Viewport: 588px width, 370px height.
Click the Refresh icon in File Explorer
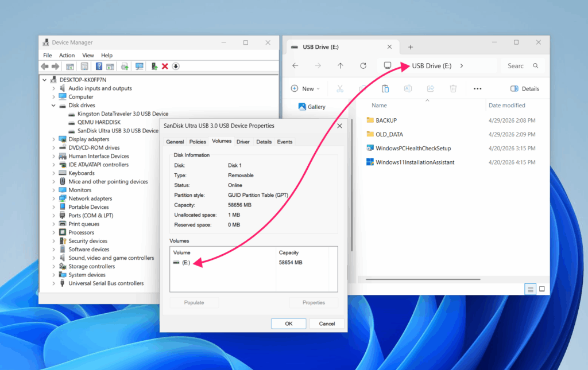point(363,66)
